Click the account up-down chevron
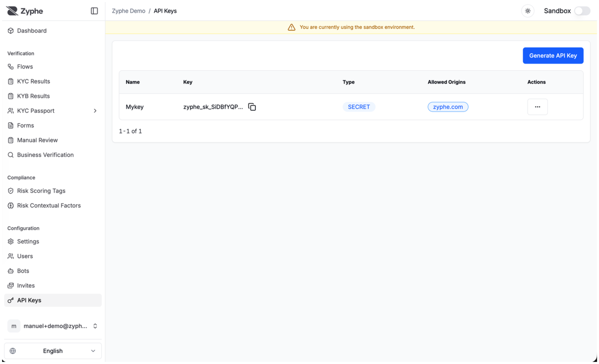599x364 pixels. point(95,326)
